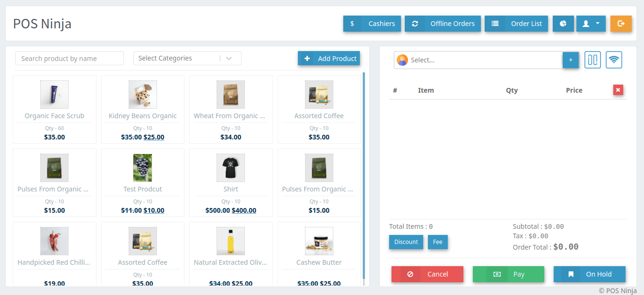Add a Fee to the order
The height and width of the screenshot is (295, 644).
437,242
